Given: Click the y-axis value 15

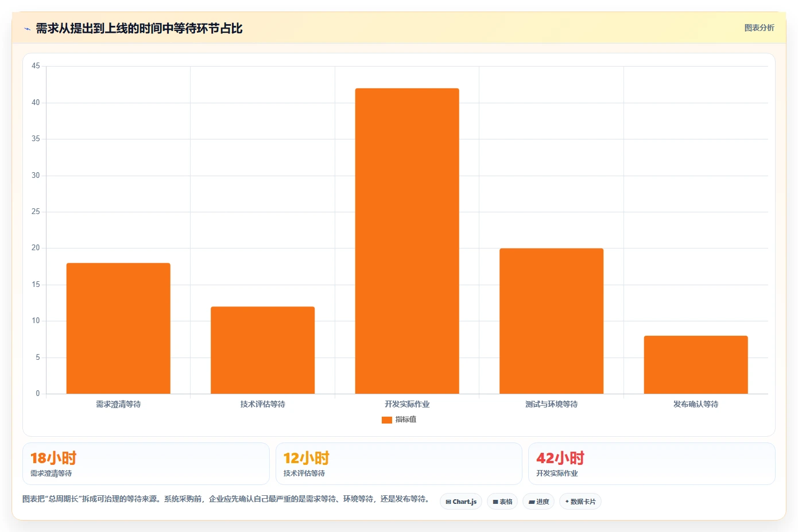Looking at the screenshot, I should pos(36,285).
